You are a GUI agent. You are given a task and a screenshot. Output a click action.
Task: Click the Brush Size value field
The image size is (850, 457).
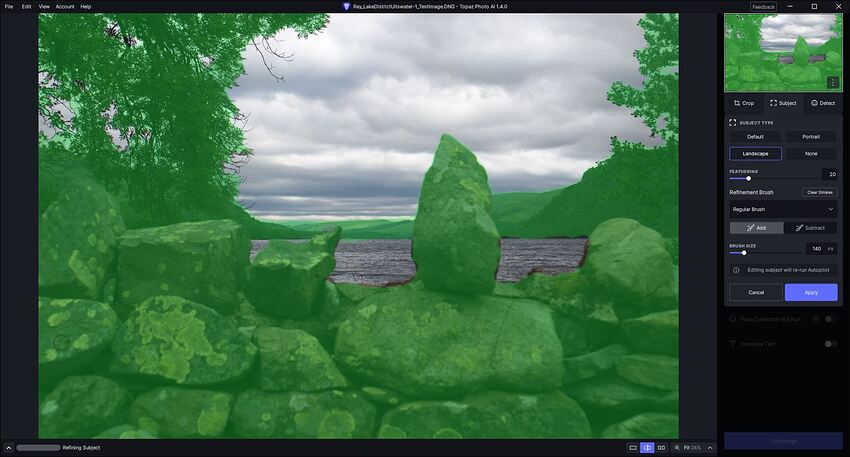click(x=821, y=249)
